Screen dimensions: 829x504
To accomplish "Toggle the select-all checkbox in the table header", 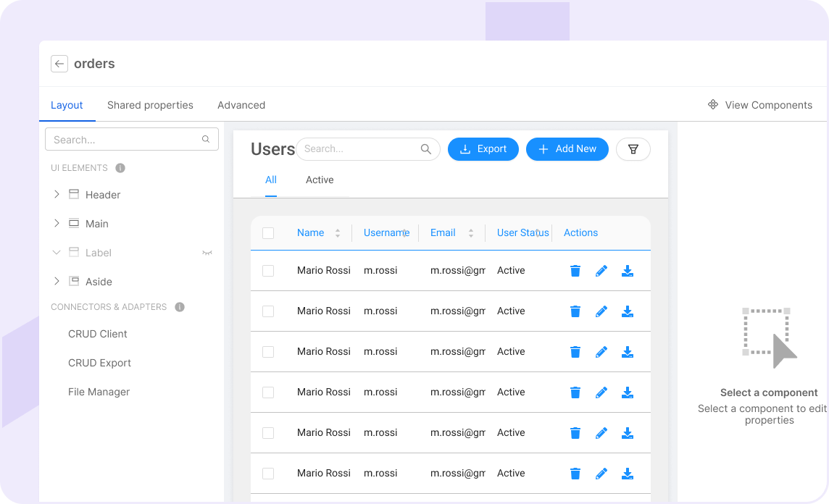I will [269, 232].
